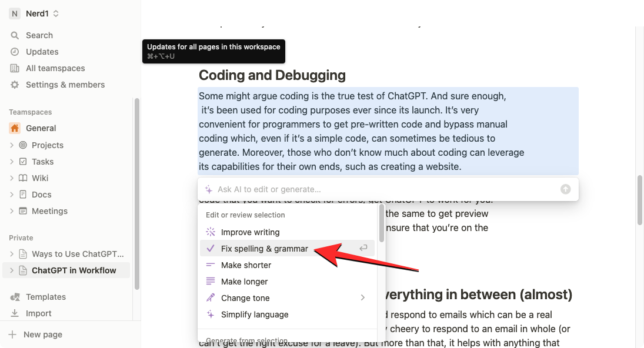
Task: Expand the Projects tree item
Action: point(12,145)
